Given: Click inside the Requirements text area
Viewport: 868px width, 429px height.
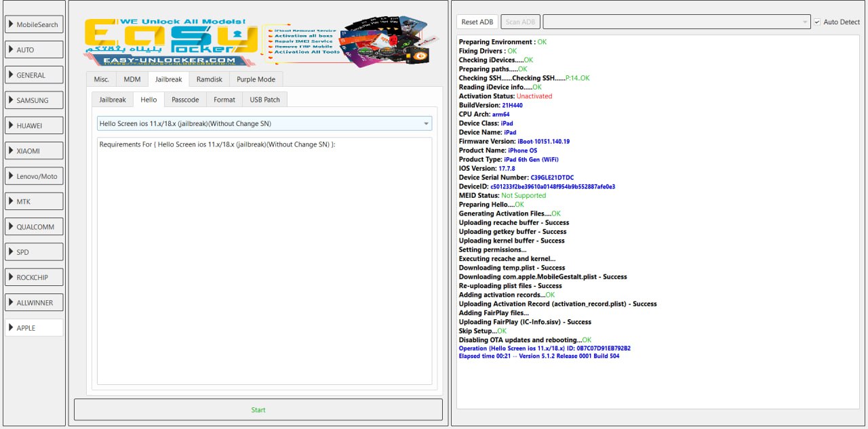Looking at the screenshot, I should coord(264,261).
